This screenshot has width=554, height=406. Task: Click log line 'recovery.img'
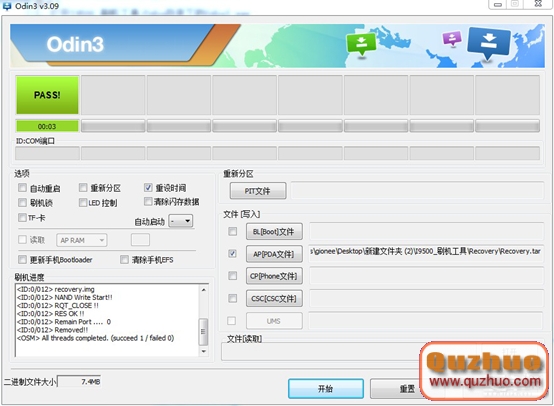[56, 289]
